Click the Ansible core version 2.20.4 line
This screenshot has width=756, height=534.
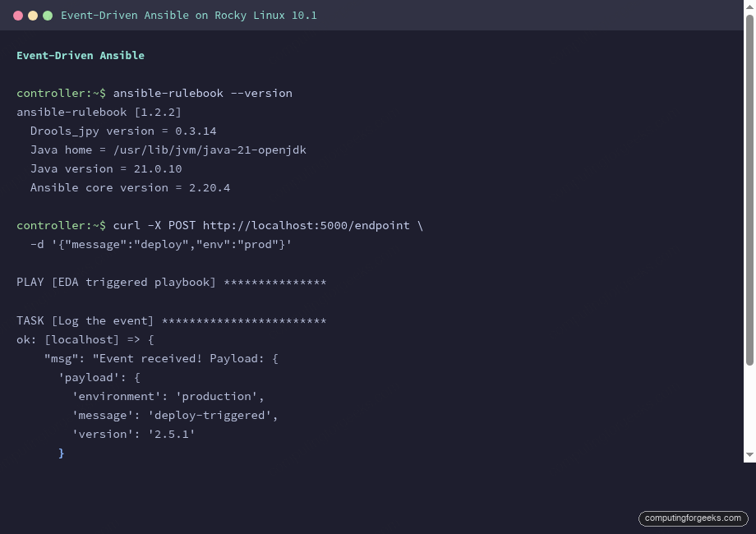[130, 187]
